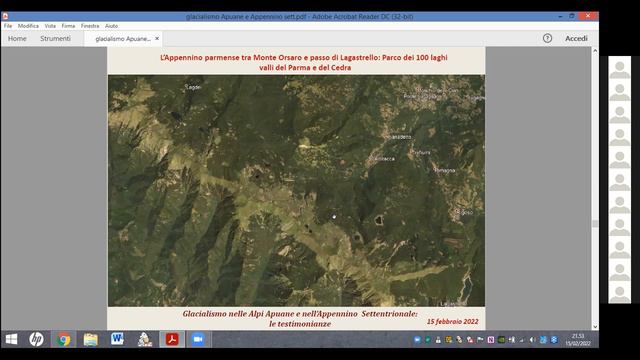This screenshot has height=360, width=640.
Task: Click the Zoom icon in the system tray
Action: coord(417,340)
